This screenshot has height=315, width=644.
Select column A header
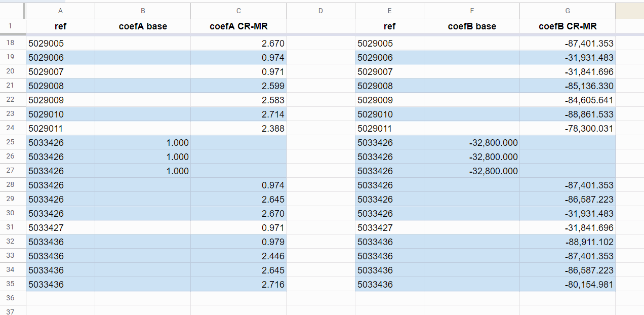(60, 11)
